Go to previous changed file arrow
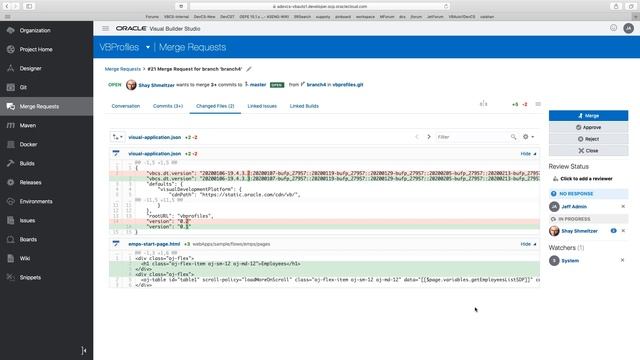This screenshot has width=640, height=360. click(417, 137)
